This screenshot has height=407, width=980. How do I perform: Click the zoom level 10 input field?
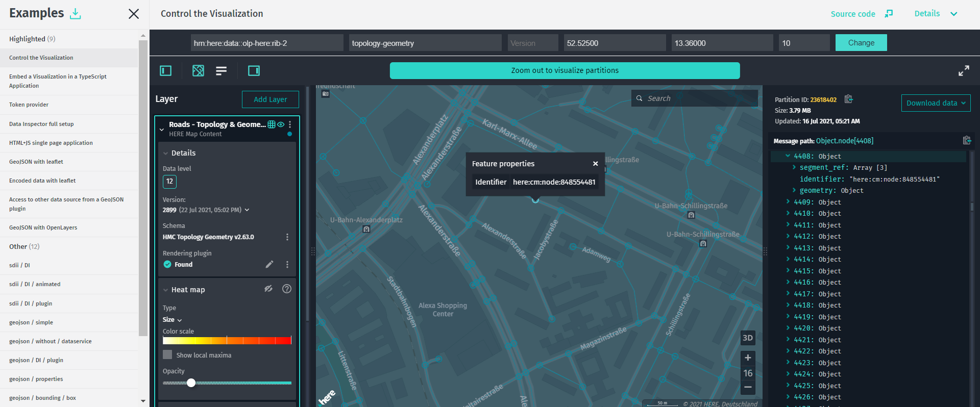coord(804,43)
